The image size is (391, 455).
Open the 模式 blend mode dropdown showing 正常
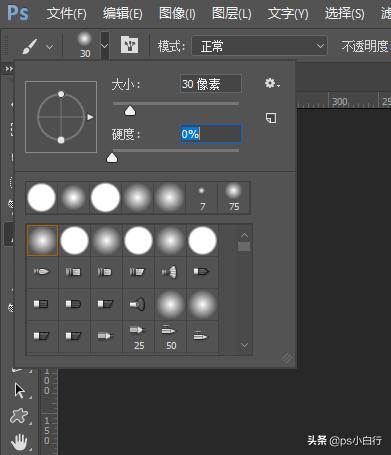pyautogui.click(x=259, y=46)
